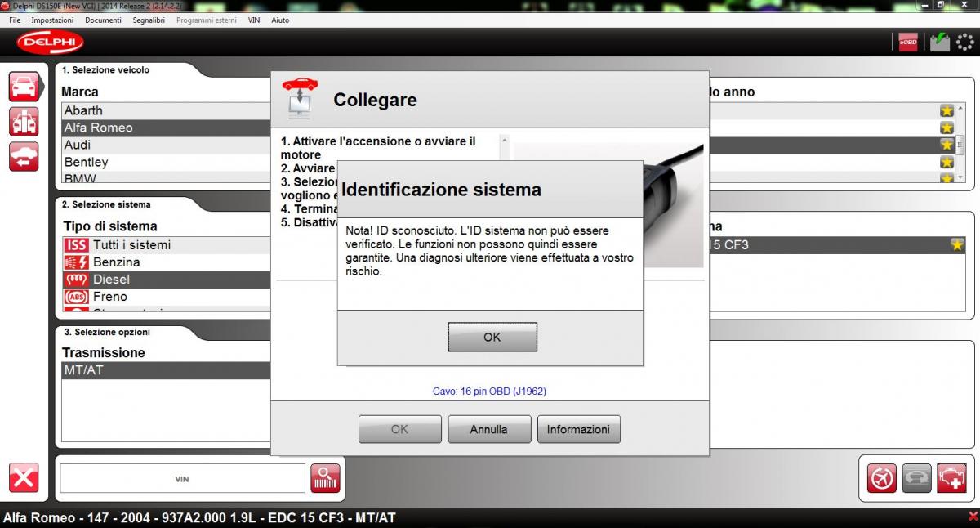The width and height of the screenshot is (980, 528).
Task: Click the year list scrollbar down arrow
Action: click(x=960, y=177)
